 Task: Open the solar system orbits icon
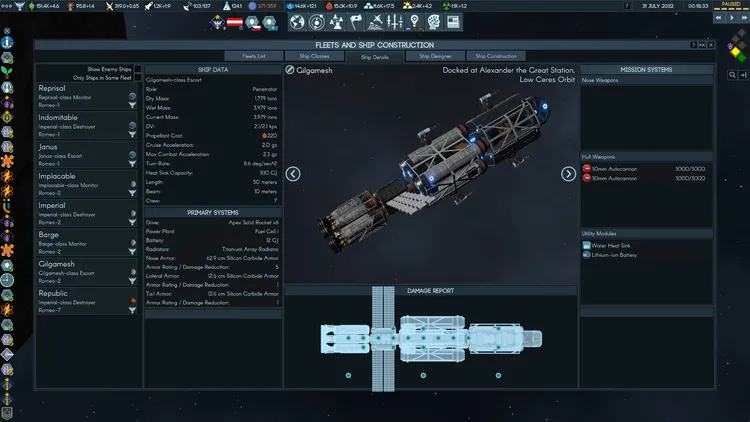pyautogui.click(x=317, y=22)
